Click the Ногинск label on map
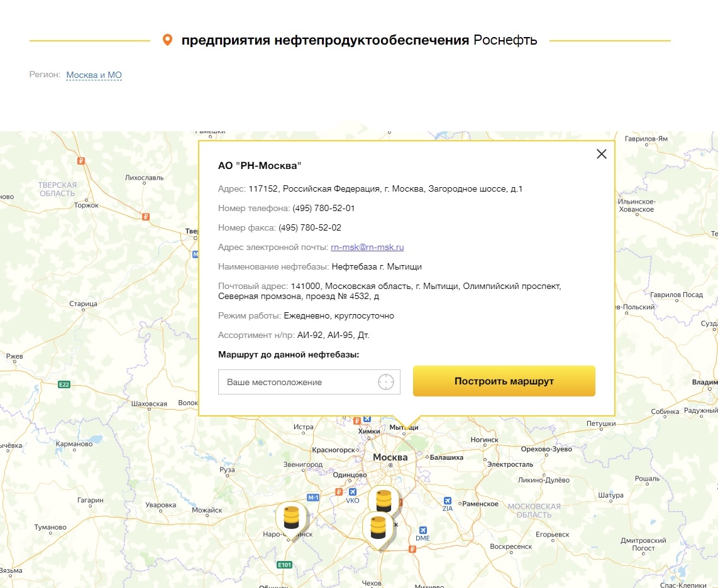 point(485,440)
